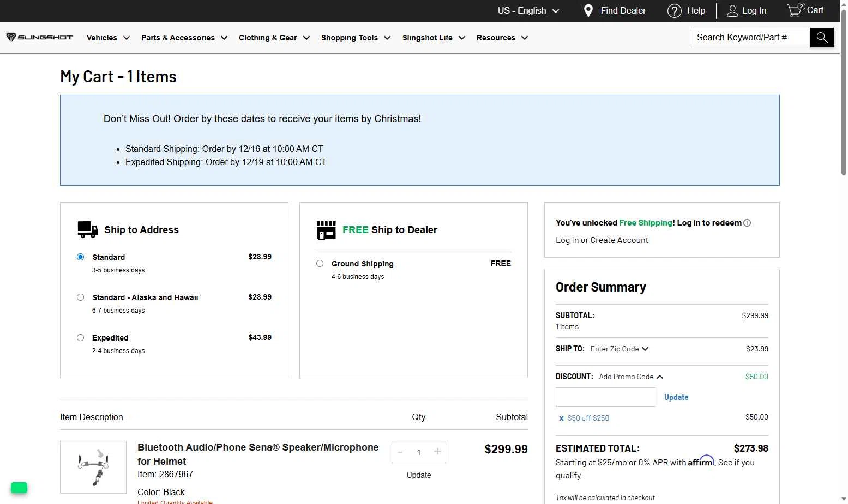Click the green chat widget button
Screen dimensions: 848x504
pyautogui.click(x=19, y=488)
